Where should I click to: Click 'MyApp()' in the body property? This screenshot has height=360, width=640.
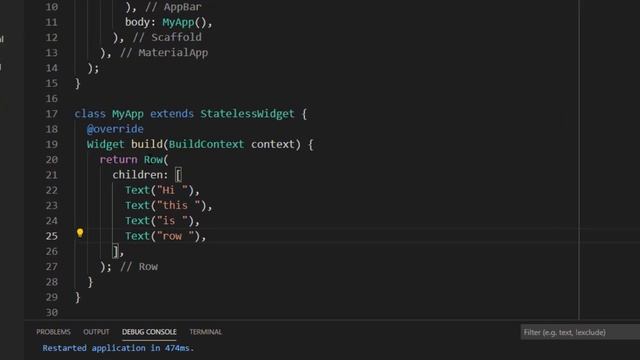pos(184,22)
